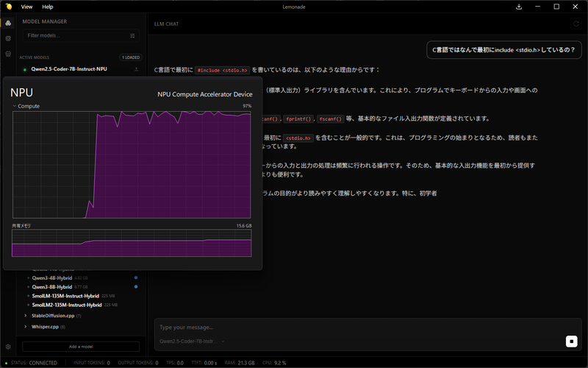The image size is (588, 368).
Task: Click the Add a model button
Action: tap(81, 347)
